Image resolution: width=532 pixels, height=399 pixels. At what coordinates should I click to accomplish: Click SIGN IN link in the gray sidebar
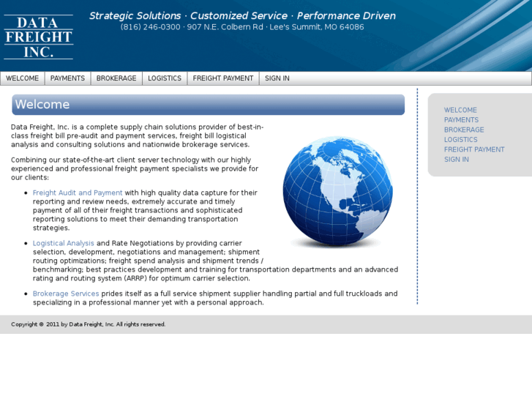pos(457,160)
